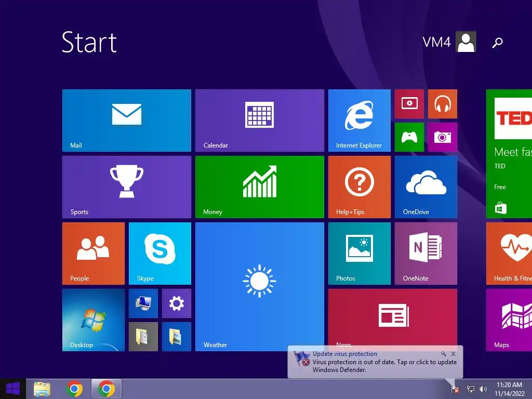Image resolution: width=532 pixels, height=399 pixels.
Task: Open the Pictures folder tile on blue background
Action: [x=177, y=337]
